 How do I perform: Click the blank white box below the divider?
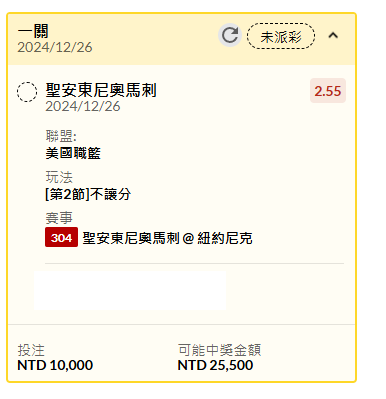point(130,290)
